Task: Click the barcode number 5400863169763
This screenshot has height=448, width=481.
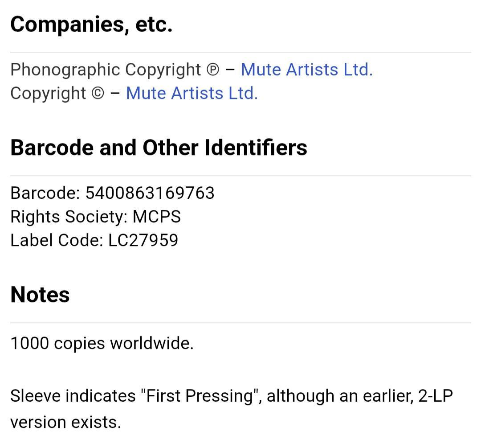Action: coord(150,193)
